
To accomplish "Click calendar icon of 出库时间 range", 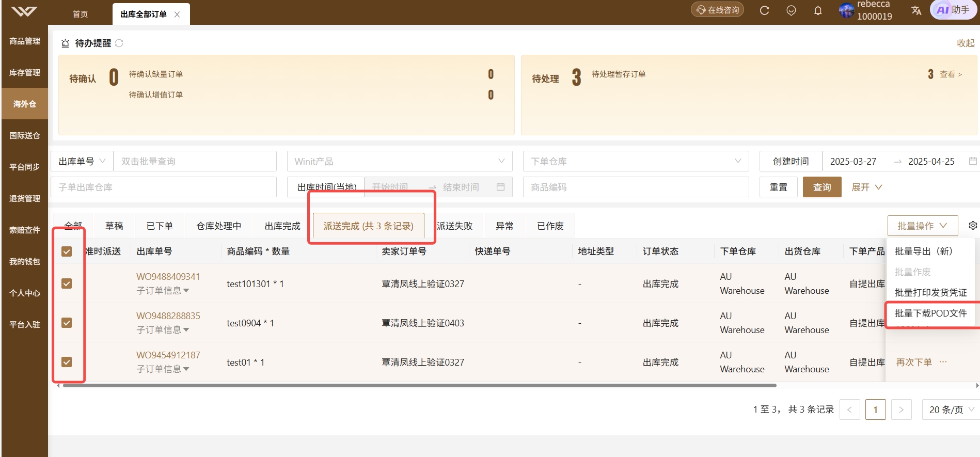I will (x=500, y=187).
